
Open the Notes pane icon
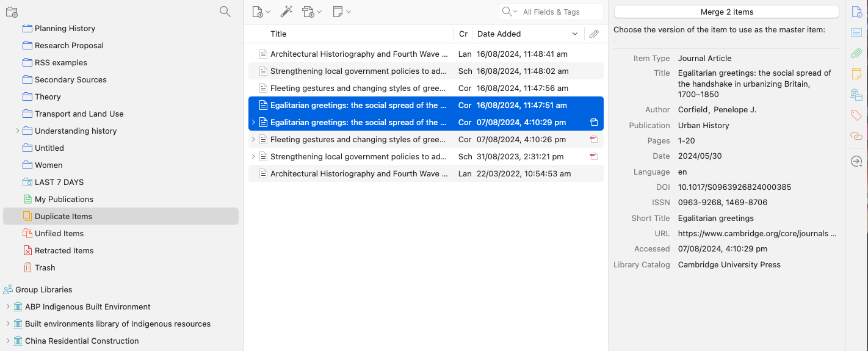point(856,74)
